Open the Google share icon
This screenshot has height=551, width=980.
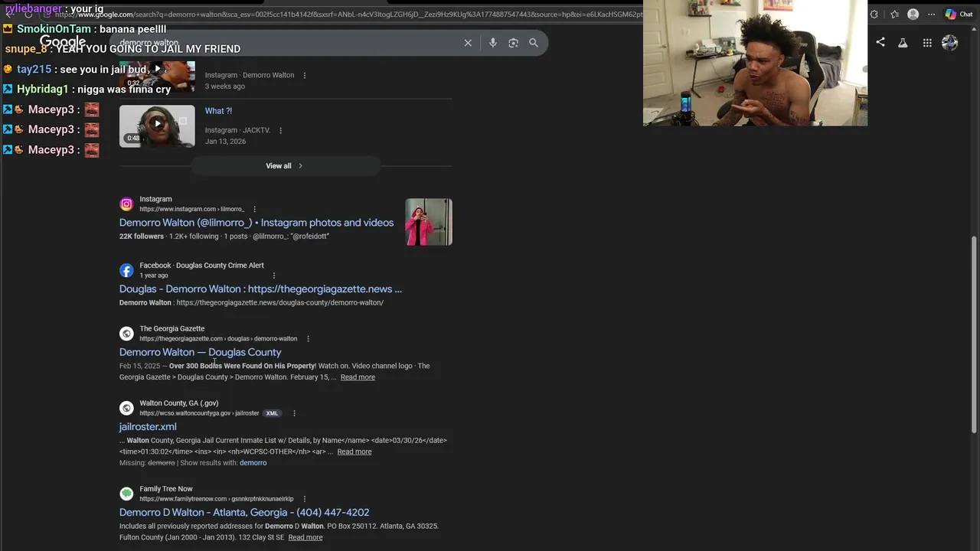880,43
